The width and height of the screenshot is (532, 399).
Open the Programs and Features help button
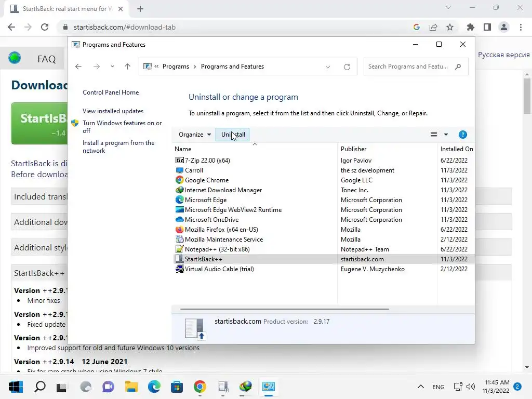click(462, 135)
